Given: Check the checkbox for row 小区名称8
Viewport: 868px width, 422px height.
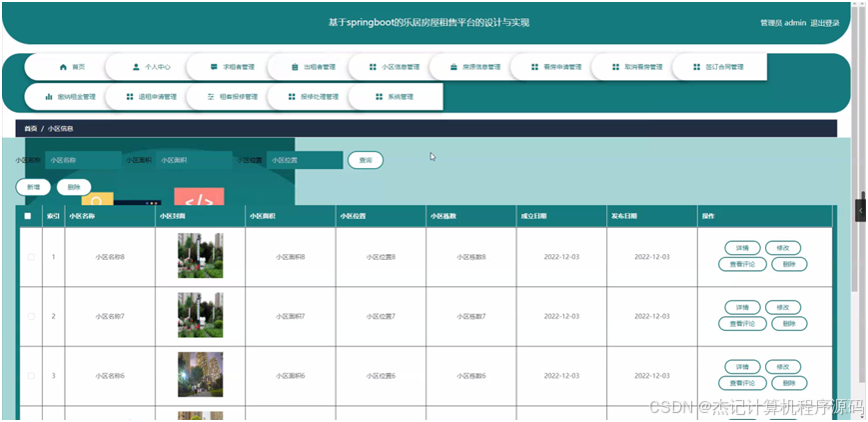Looking at the screenshot, I should tap(31, 257).
